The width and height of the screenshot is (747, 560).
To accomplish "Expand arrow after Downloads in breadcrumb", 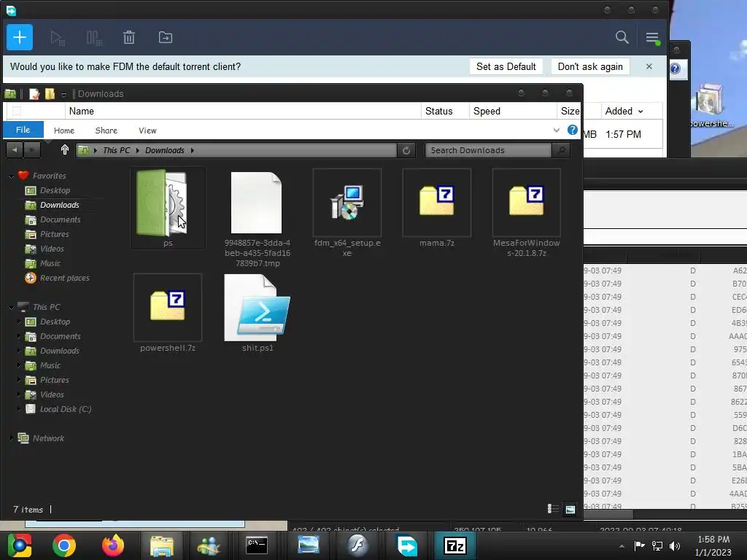I will 193,150.
